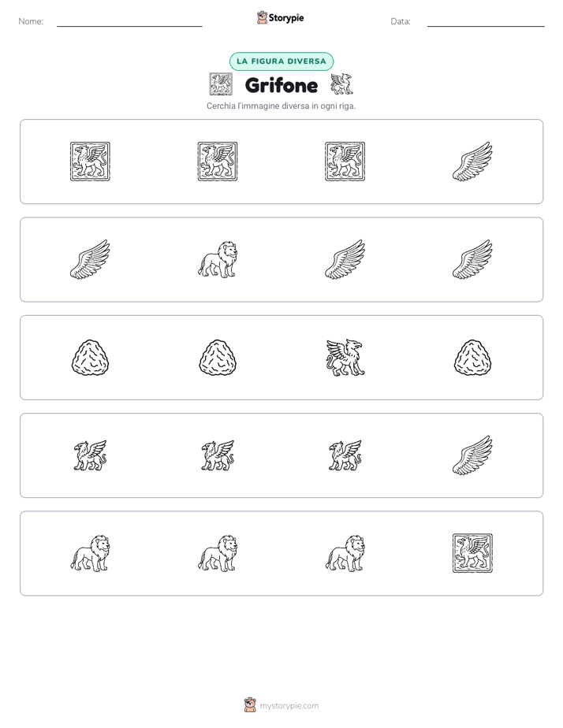Click the Nome input line
The width and height of the screenshot is (563, 728).
[129, 22]
